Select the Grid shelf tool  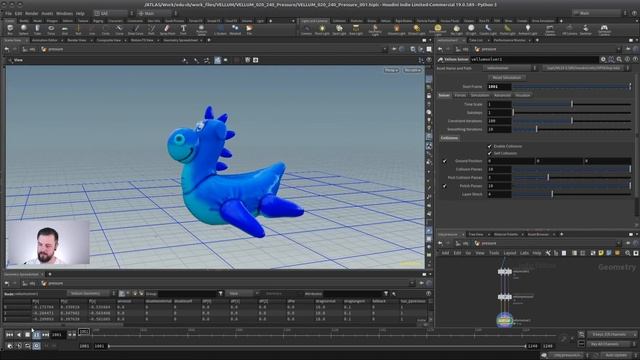(x=64, y=29)
